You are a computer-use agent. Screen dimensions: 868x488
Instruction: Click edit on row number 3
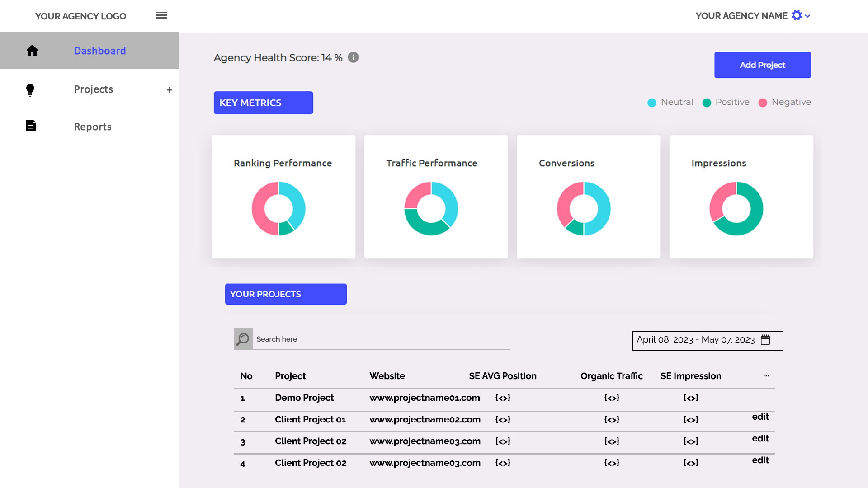coord(760,438)
